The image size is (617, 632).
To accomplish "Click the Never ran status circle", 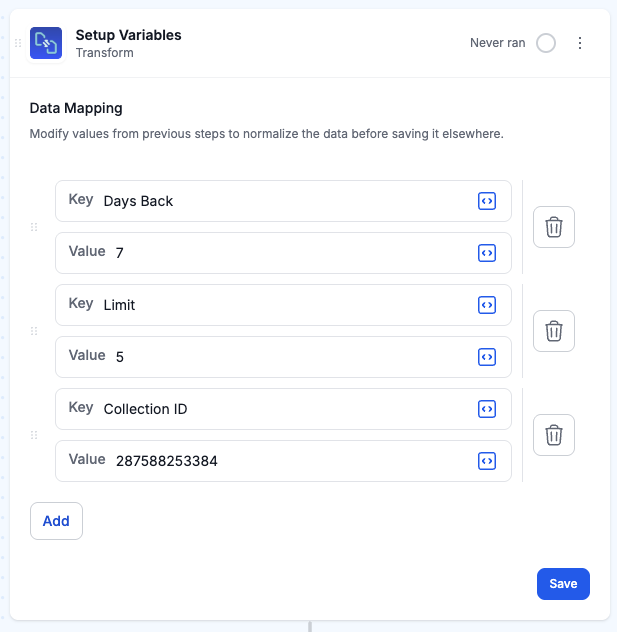I will [546, 43].
